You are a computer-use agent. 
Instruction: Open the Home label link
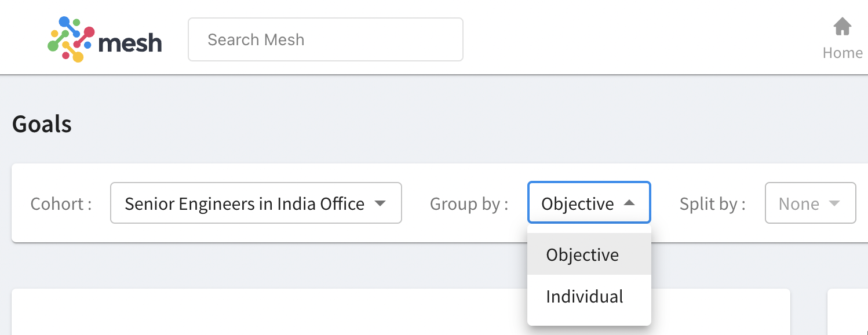click(x=843, y=53)
